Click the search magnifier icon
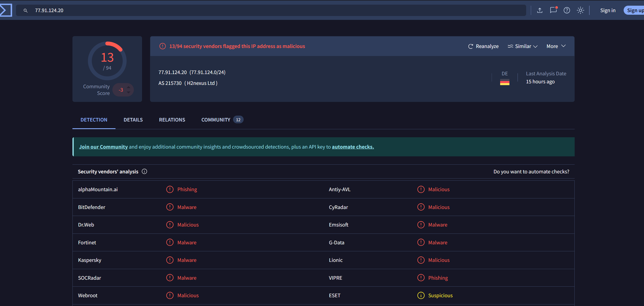The width and height of the screenshot is (644, 306). pyautogui.click(x=26, y=11)
